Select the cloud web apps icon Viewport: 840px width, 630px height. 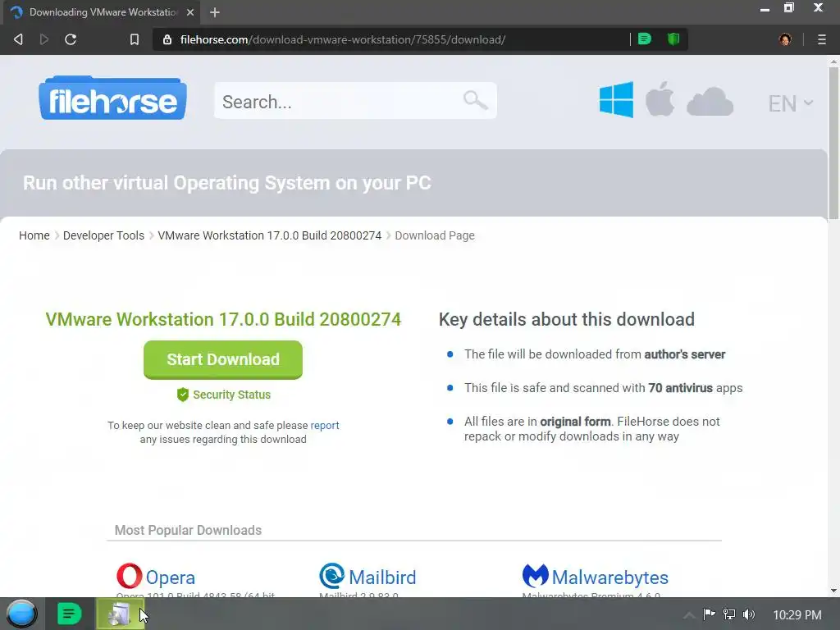710,101
